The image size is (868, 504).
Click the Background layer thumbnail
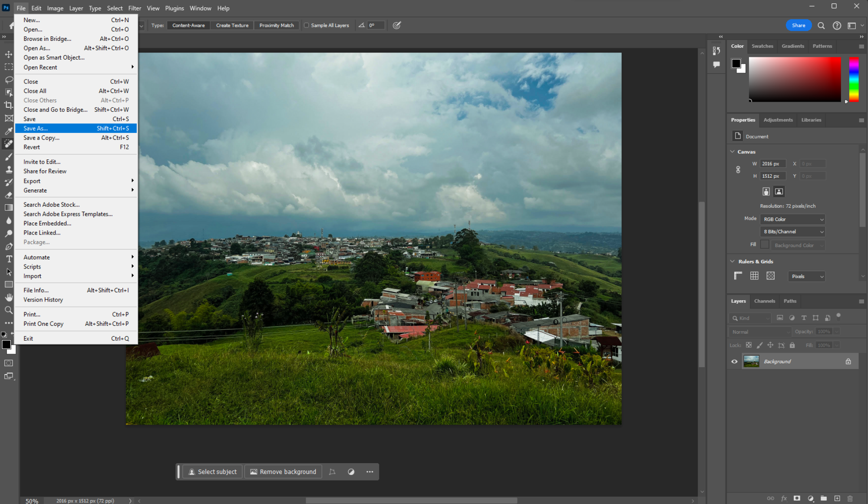[x=751, y=361]
